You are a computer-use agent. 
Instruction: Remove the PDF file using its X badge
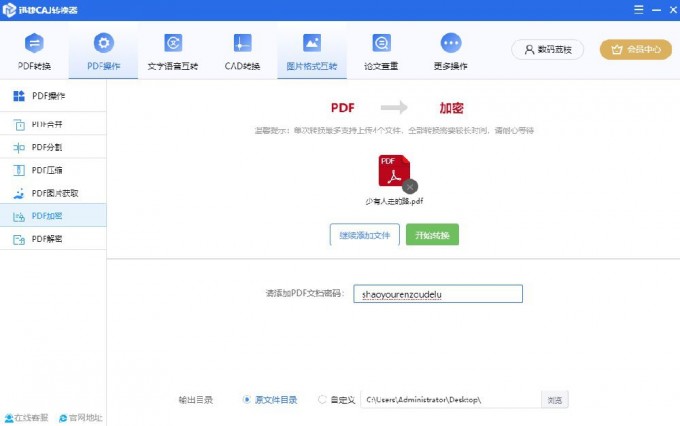(x=410, y=186)
